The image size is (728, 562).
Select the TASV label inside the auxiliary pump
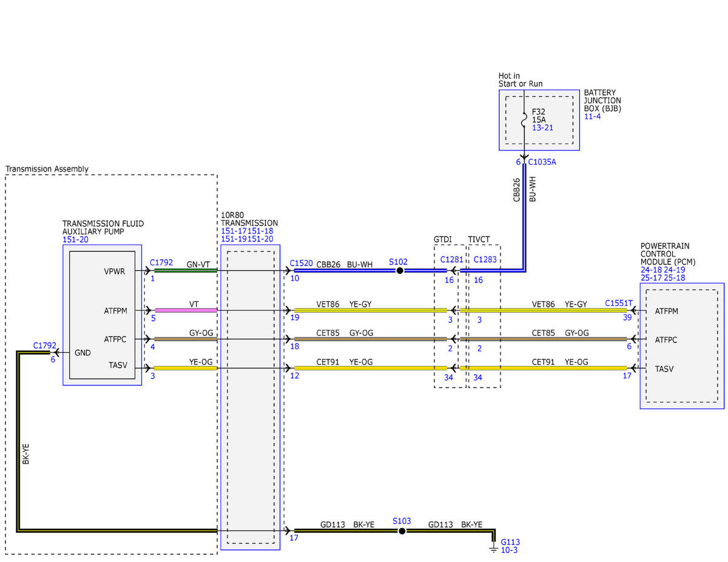(117, 367)
